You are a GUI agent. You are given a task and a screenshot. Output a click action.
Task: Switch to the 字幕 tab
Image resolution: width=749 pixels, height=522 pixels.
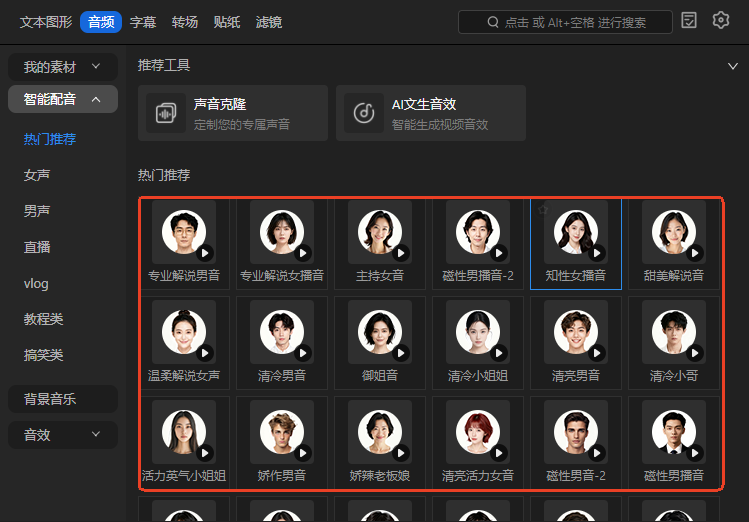point(143,22)
